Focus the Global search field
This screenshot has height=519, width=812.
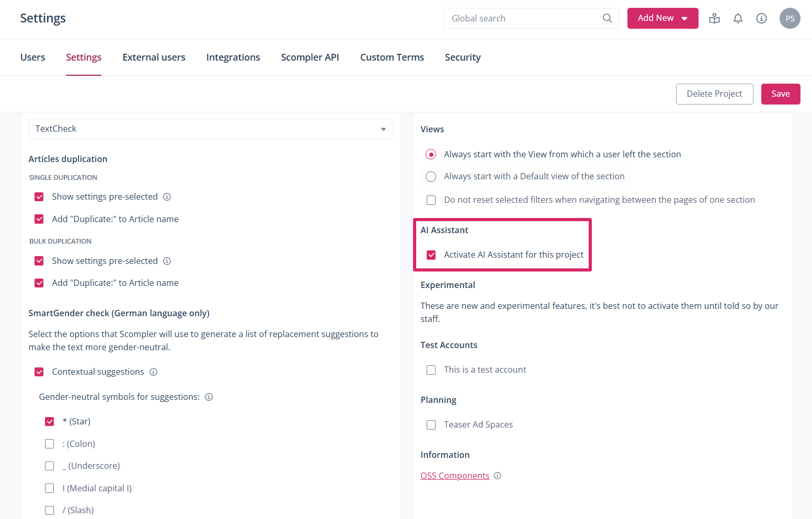(x=523, y=18)
